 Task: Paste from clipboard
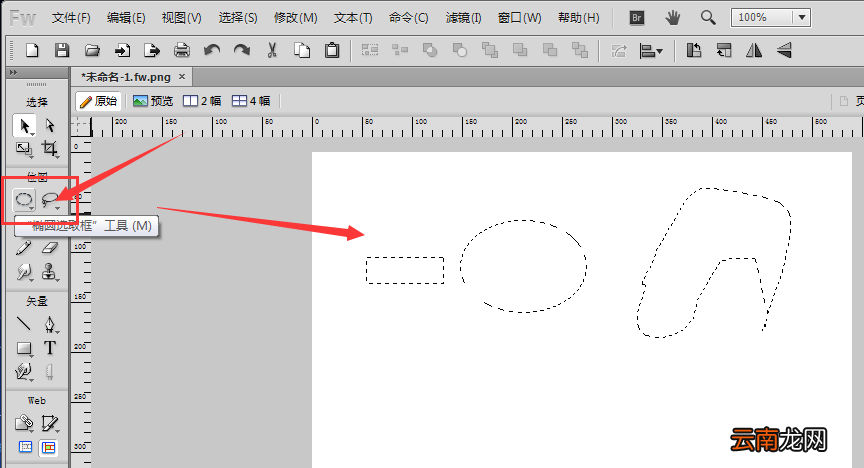[332, 51]
